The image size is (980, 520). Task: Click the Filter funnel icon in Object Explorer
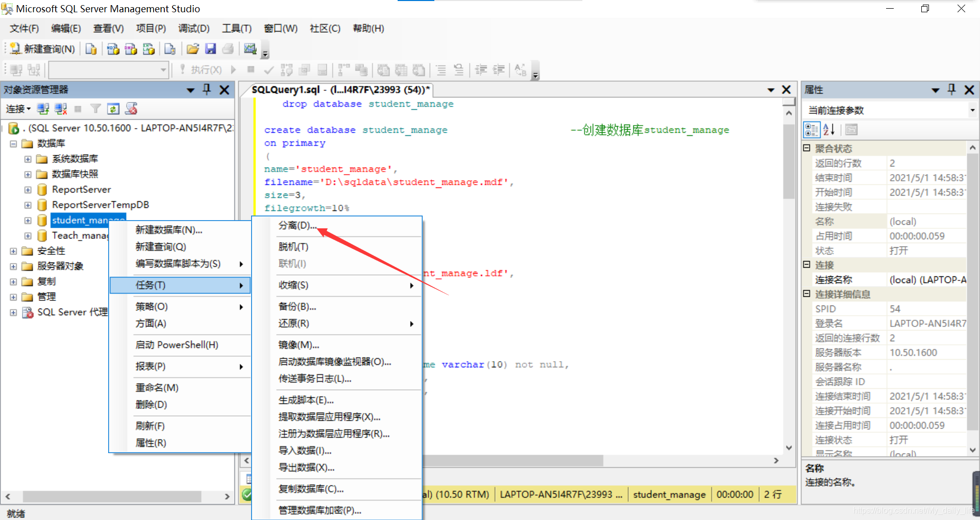click(x=95, y=109)
